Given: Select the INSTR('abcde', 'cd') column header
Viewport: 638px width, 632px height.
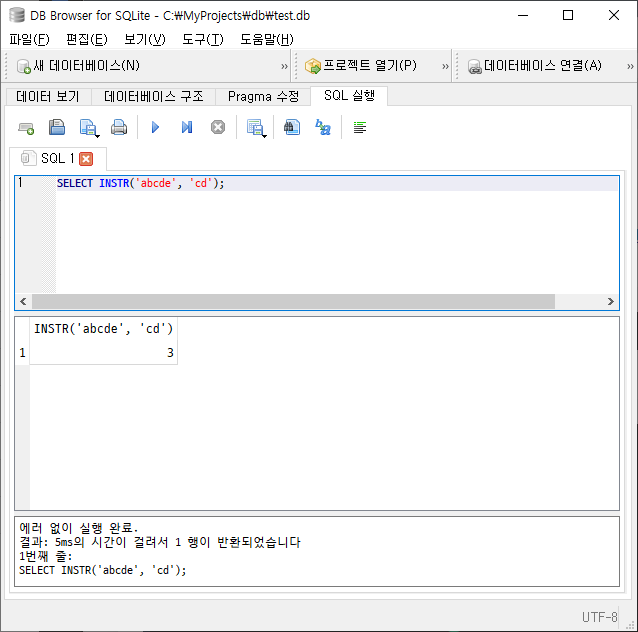Looking at the screenshot, I should tap(103, 329).
